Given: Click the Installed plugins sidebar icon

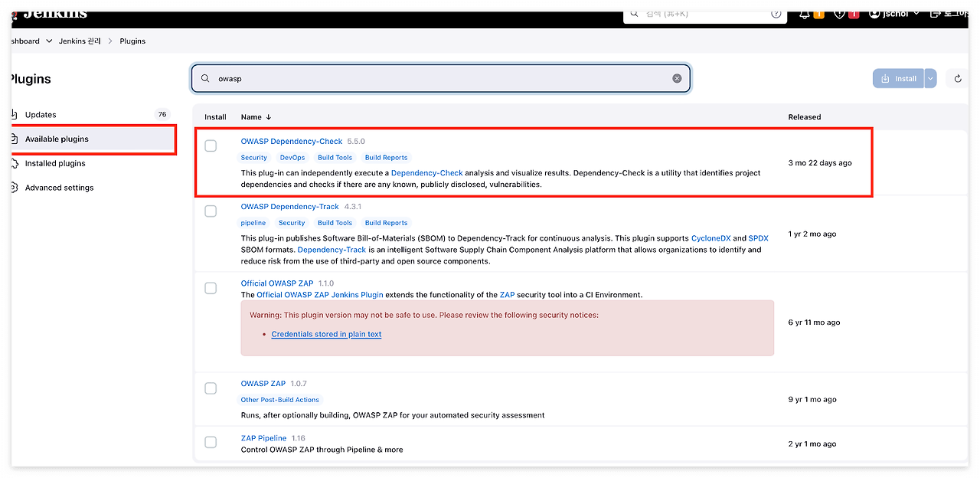Looking at the screenshot, I should (15, 163).
